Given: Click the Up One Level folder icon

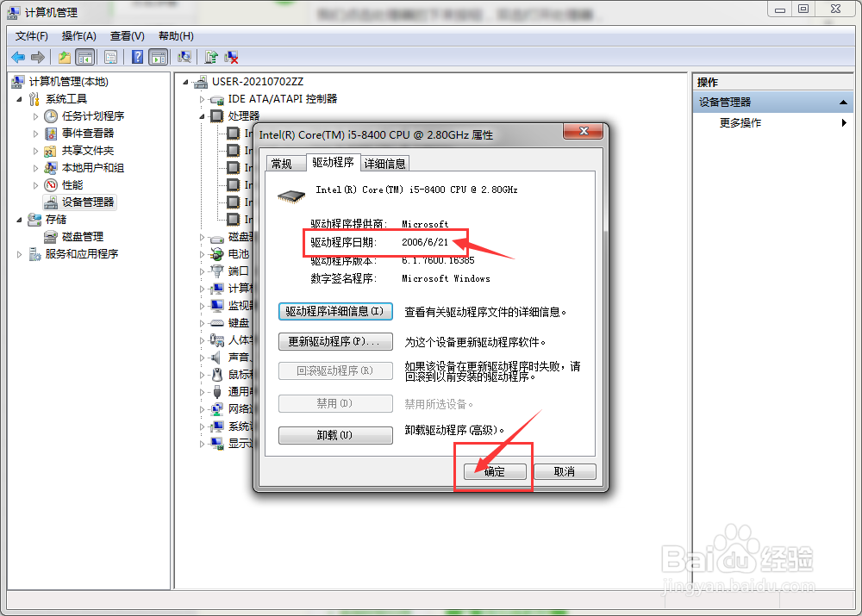Looking at the screenshot, I should (65, 57).
